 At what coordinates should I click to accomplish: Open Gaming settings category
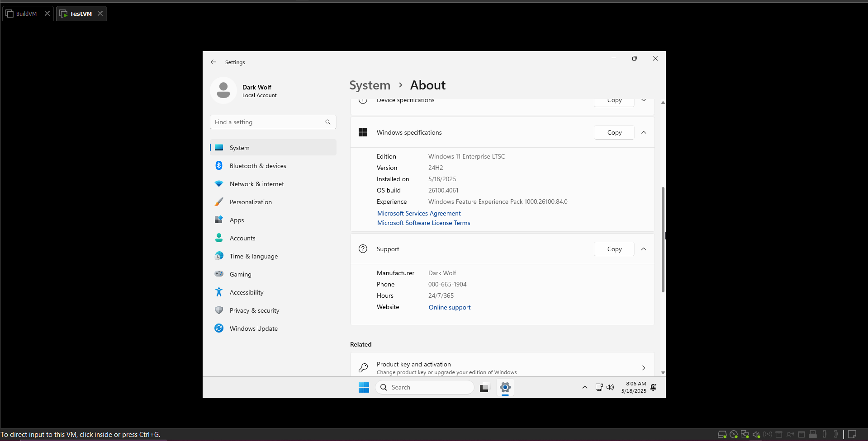tap(273, 274)
